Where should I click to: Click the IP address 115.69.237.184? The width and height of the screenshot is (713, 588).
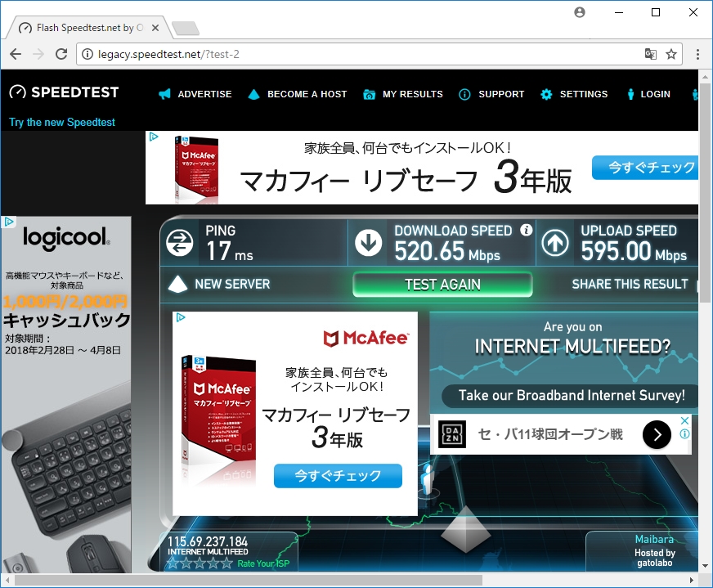coord(208,541)
